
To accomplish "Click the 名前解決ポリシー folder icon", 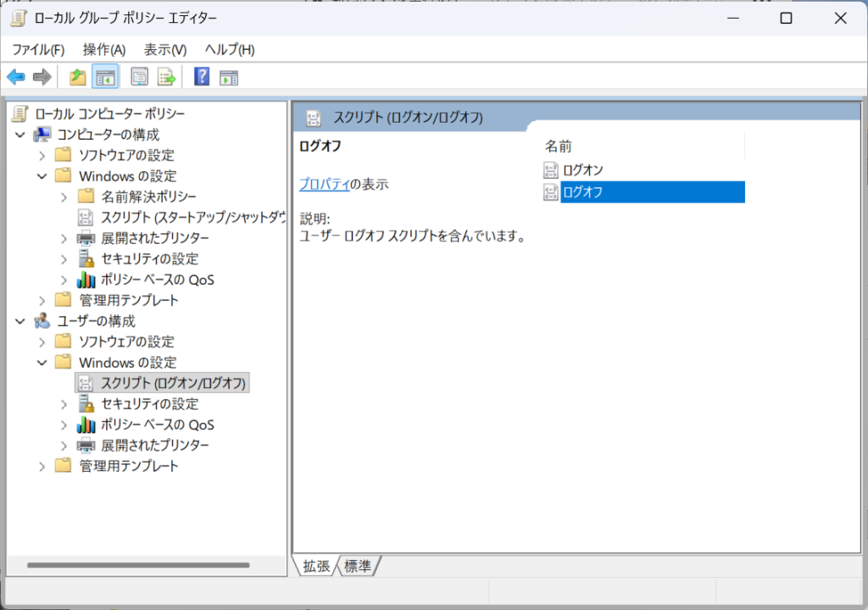I will click(86, 196).
